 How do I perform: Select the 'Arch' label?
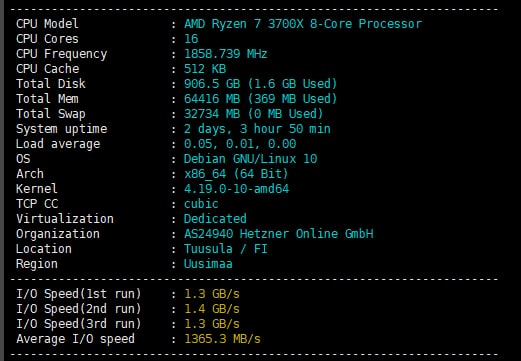(30, 174)
